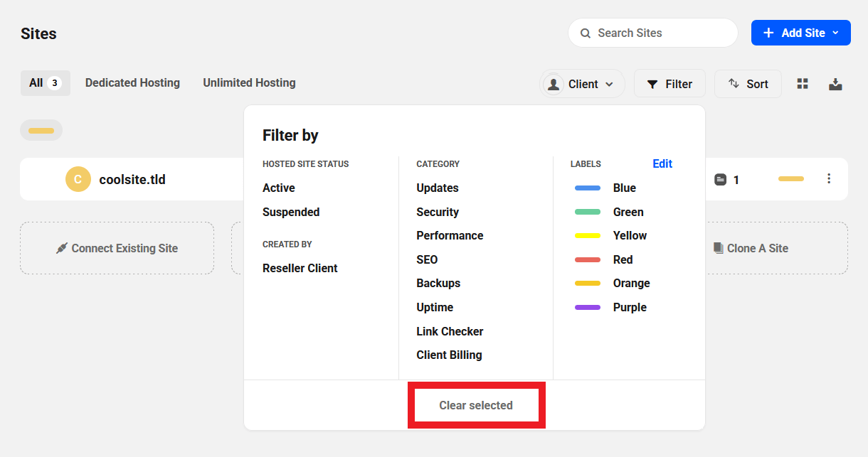Filter by the Yellow label

[610, 235]
